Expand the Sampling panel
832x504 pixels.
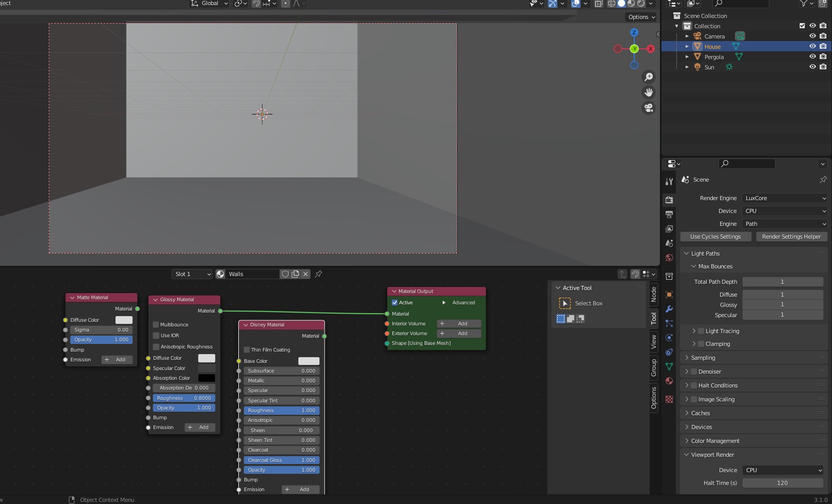coord(703,358)
